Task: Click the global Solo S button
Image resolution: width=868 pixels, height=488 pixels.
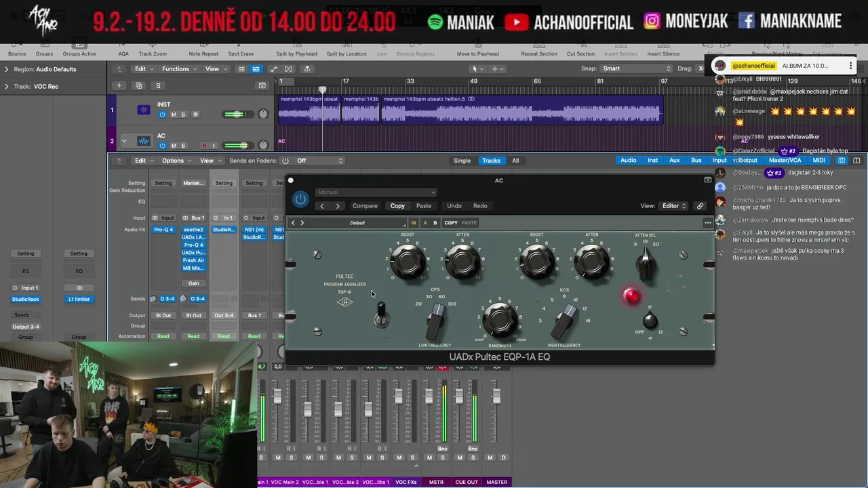Action: 159,85
